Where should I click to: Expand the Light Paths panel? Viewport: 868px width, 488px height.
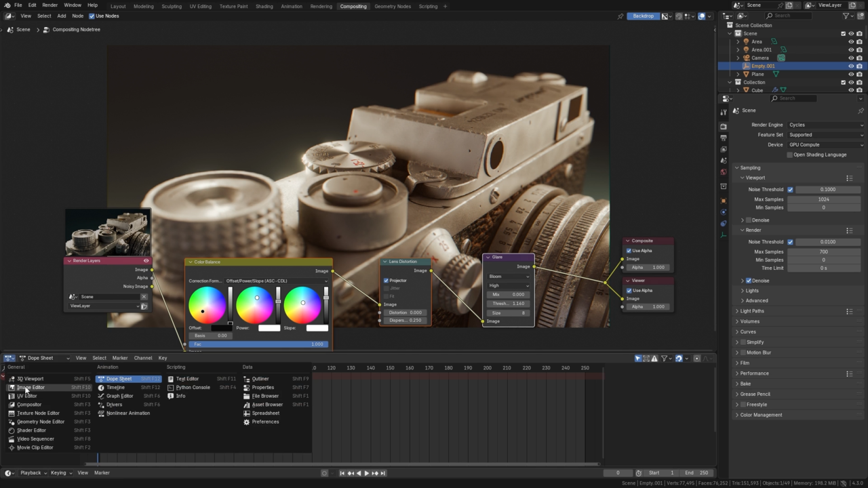(x=752, y=311)
